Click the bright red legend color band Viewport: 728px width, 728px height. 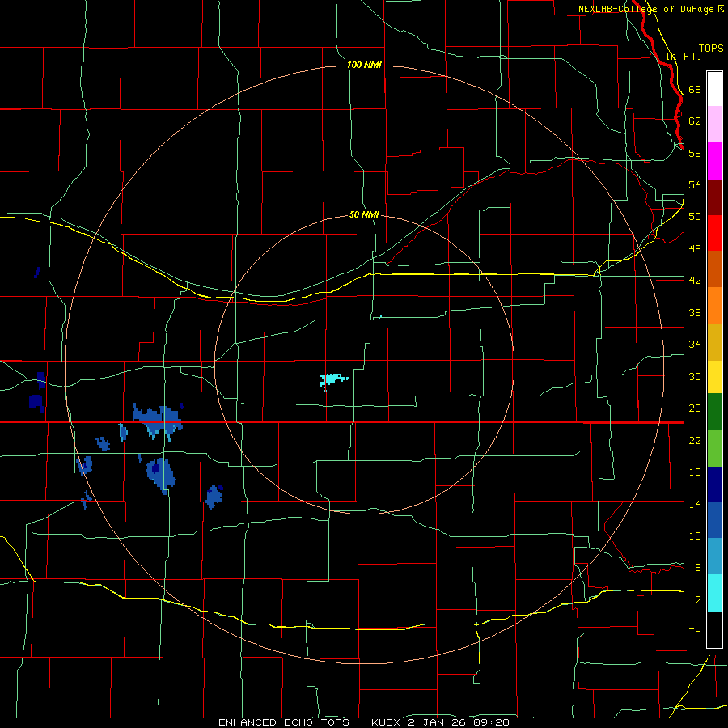pos(714,233)
